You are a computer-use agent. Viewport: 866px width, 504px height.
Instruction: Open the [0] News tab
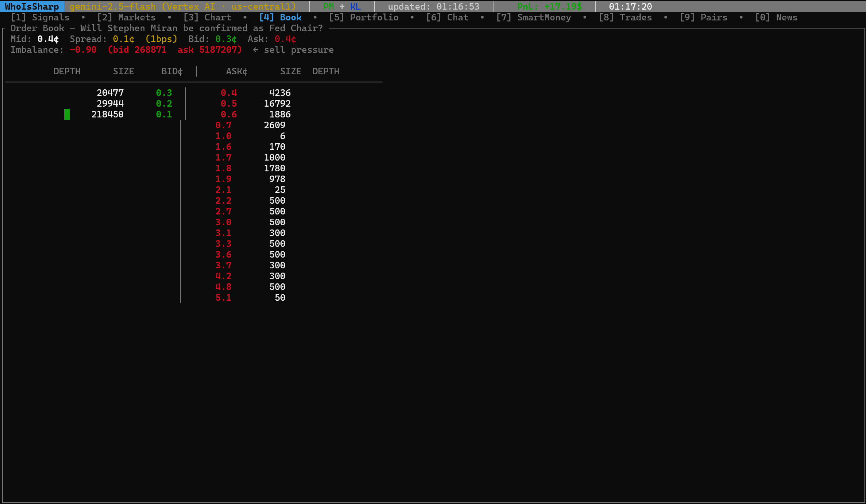[x=776, y=17]
